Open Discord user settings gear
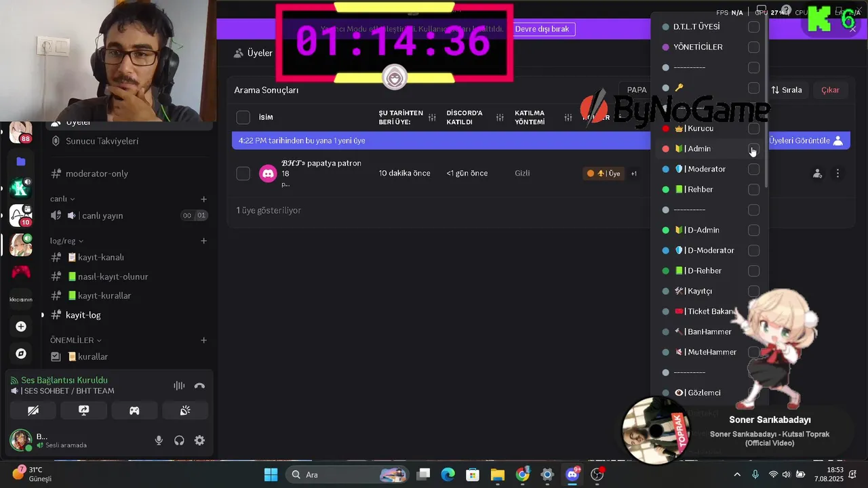The image size is (868, 488). pos(199,441)
